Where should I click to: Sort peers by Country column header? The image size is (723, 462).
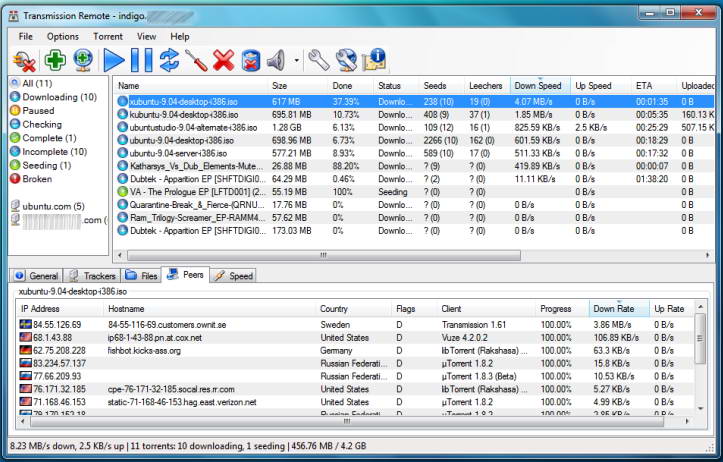(x=354, y=309)
